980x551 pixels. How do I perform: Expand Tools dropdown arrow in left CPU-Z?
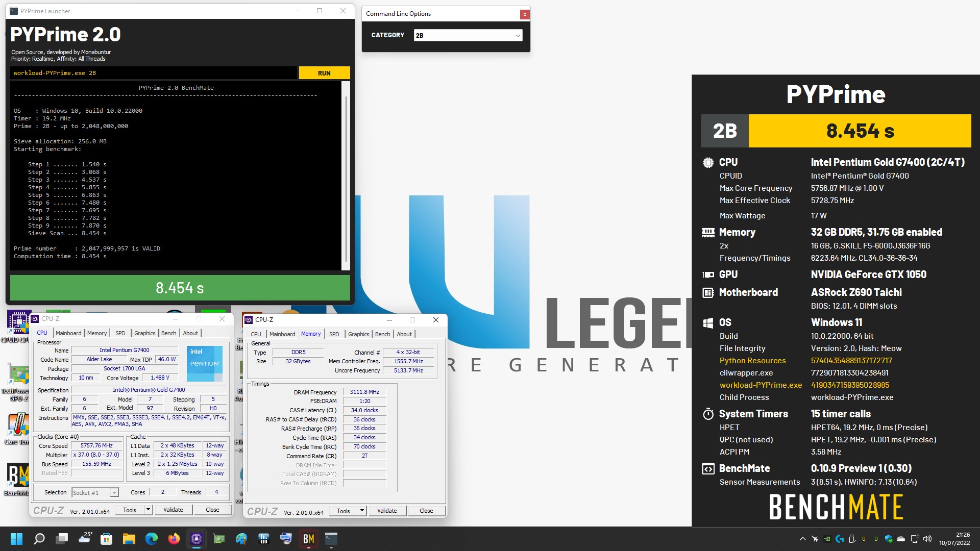[x=148, y=510]
